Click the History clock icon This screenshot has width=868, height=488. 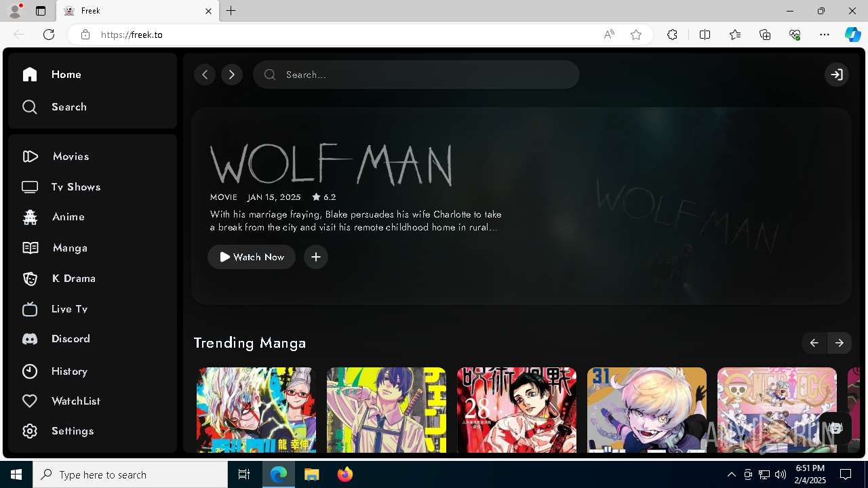(x=30, y=371)
